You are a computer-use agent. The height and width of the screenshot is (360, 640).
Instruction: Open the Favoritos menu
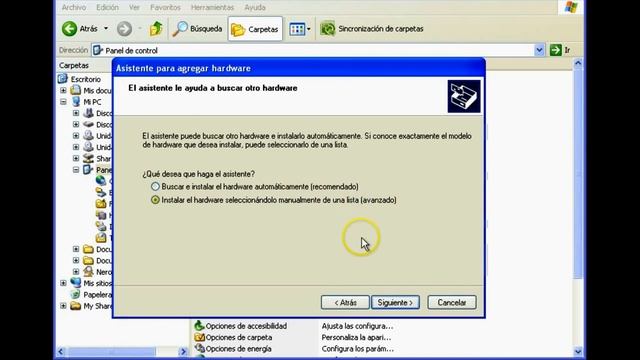coord(165,7)
